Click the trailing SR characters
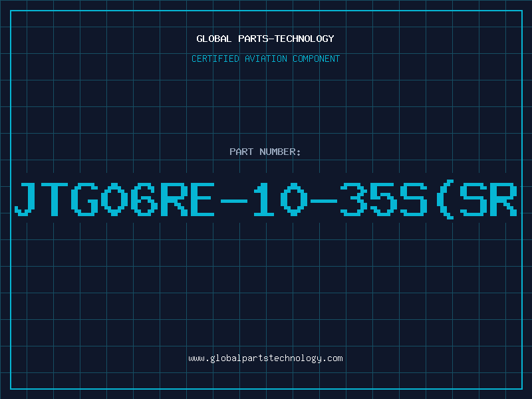Viewport: 532px width, 399px height. click(489, 199)
